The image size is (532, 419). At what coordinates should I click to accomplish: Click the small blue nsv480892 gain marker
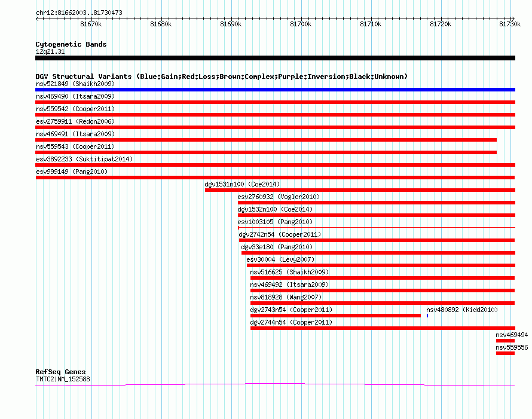427,316
